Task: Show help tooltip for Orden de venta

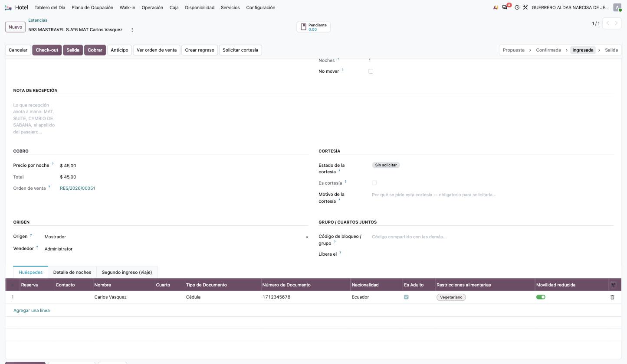Action: tap(49, 187)
